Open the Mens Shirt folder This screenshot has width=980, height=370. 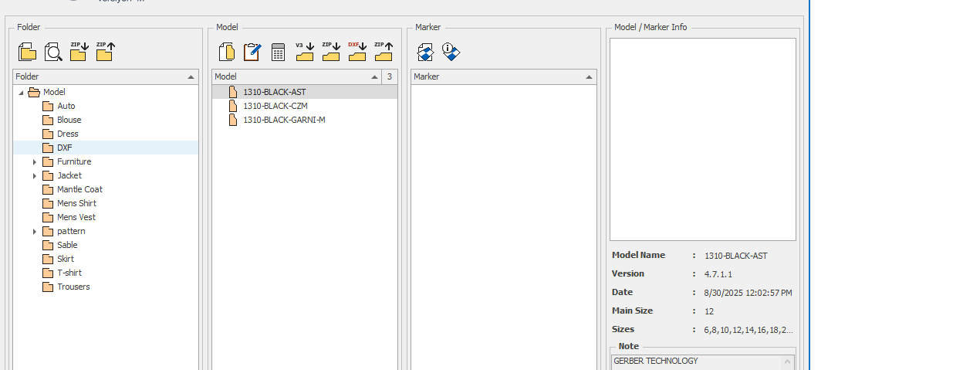(76, 203)
